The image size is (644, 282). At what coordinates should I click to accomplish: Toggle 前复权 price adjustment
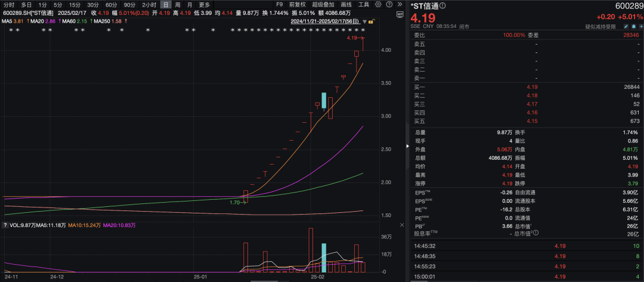coord(297,4)
